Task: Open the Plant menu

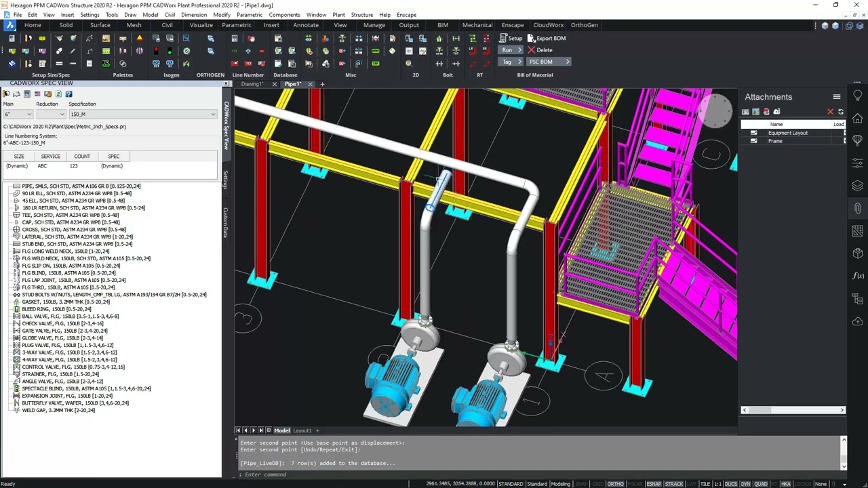Action: coord(338,14)
